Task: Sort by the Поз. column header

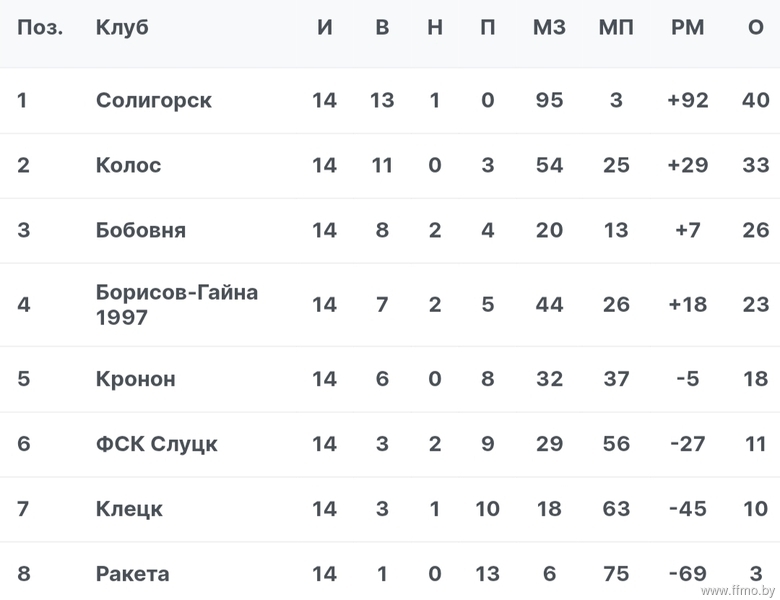Action: tap(40, 27)
